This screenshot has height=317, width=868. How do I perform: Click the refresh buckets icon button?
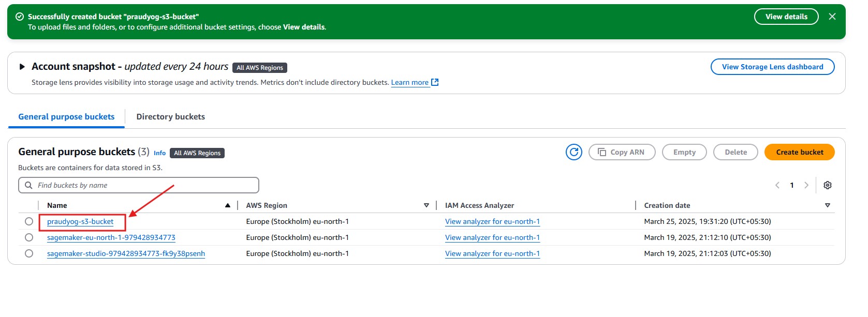(x=573, y=152)
